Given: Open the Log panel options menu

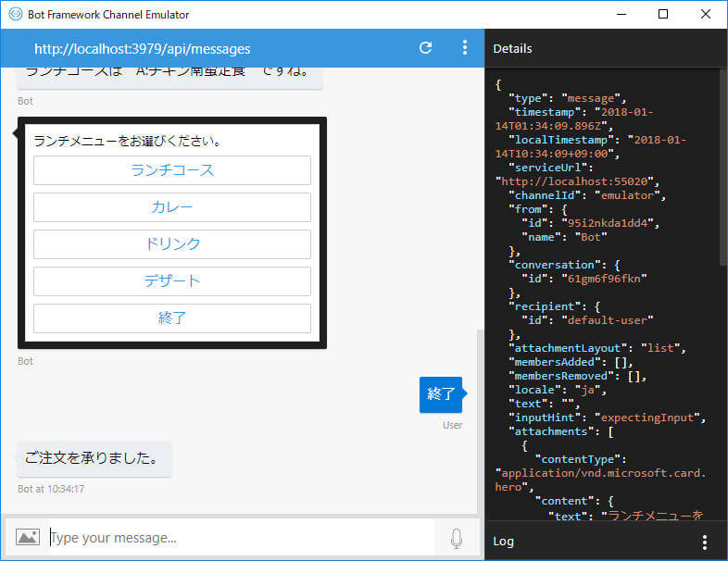Looking at the screenshot, I should pyautogui.click(x=704, y=542).
